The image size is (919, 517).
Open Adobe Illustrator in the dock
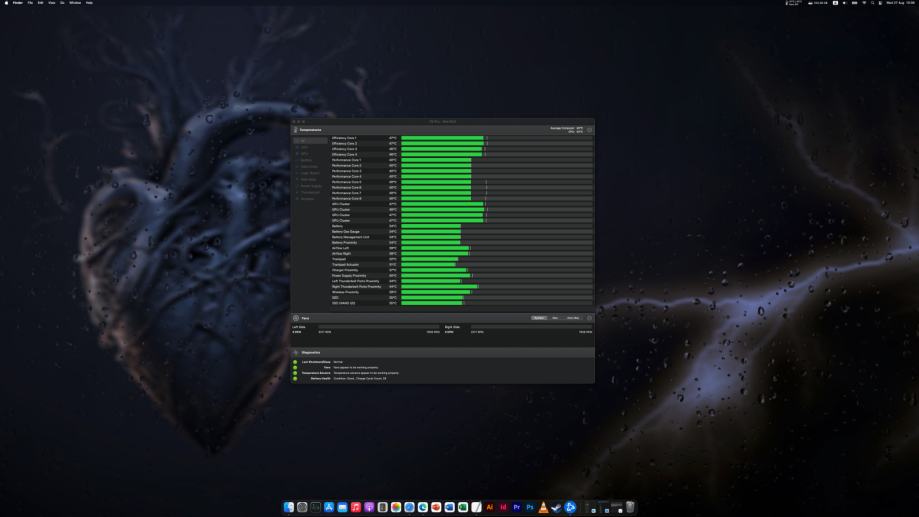(490, 508)
